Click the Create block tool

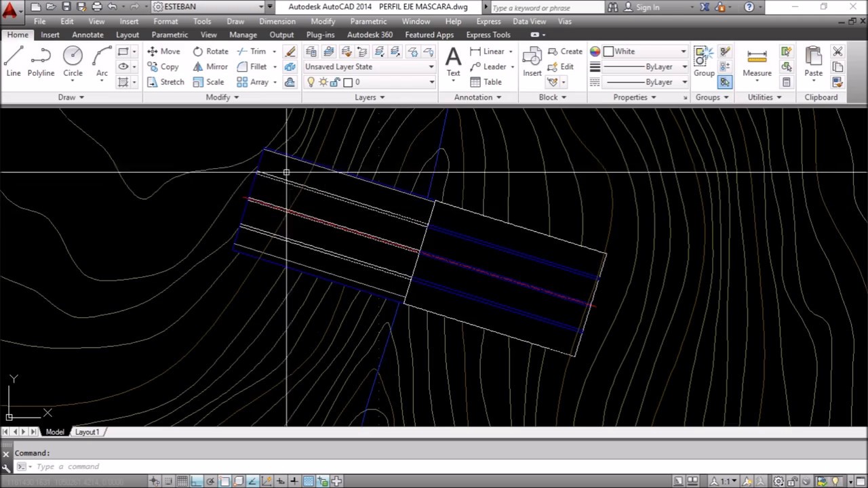click(565, 52)
